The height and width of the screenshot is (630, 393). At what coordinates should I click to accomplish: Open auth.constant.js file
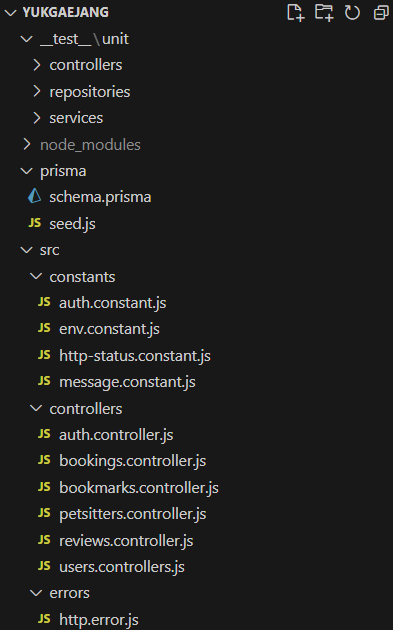click(x=113, y=303)
